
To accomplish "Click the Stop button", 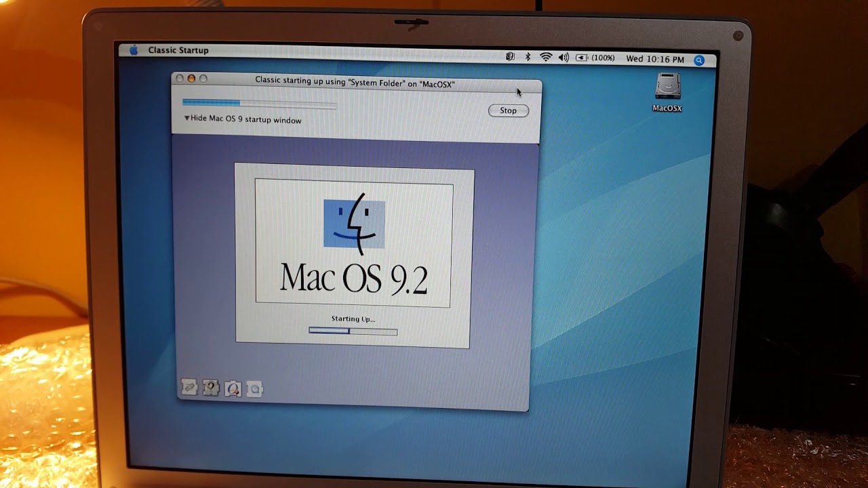I will click(508, 110).
